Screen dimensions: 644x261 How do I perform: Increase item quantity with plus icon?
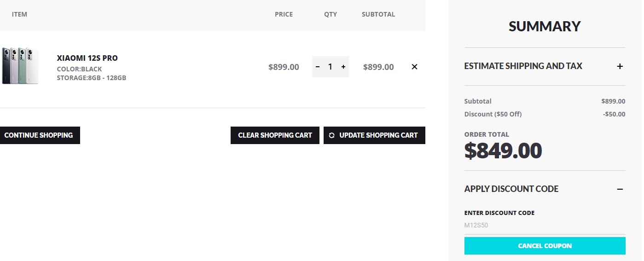click(343, 67)
